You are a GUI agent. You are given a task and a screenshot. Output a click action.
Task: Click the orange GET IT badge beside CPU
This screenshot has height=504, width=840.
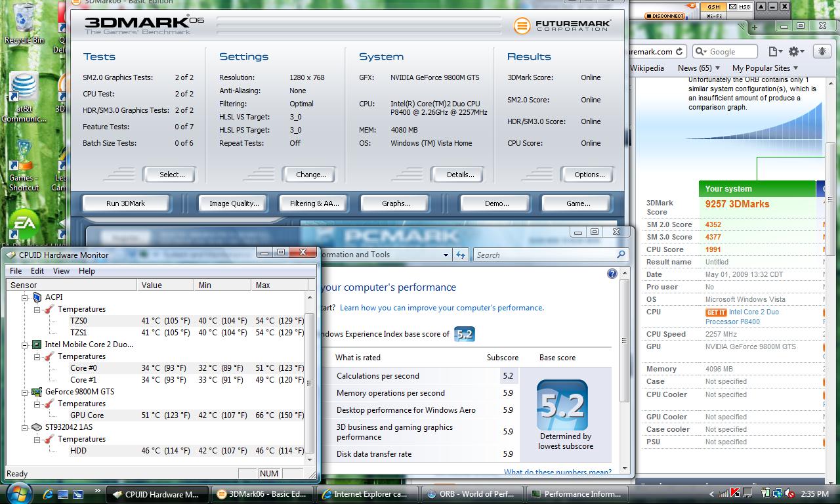coord(716,312)
